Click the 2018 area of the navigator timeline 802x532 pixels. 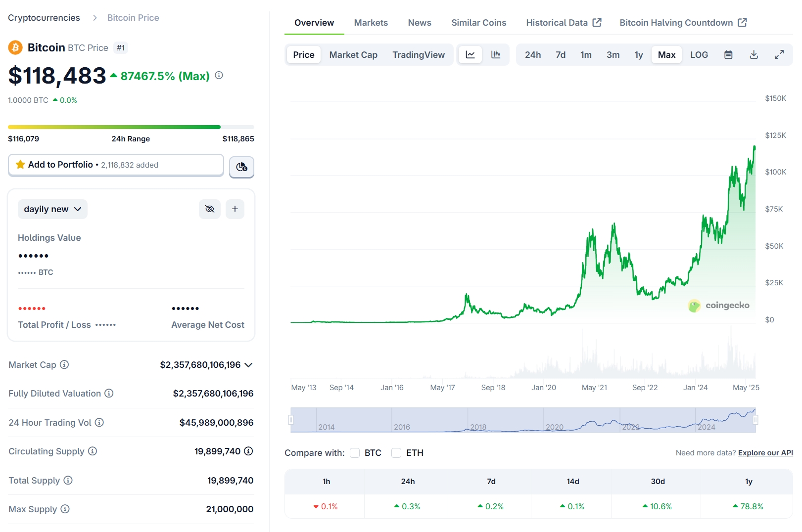pos(478,427)
